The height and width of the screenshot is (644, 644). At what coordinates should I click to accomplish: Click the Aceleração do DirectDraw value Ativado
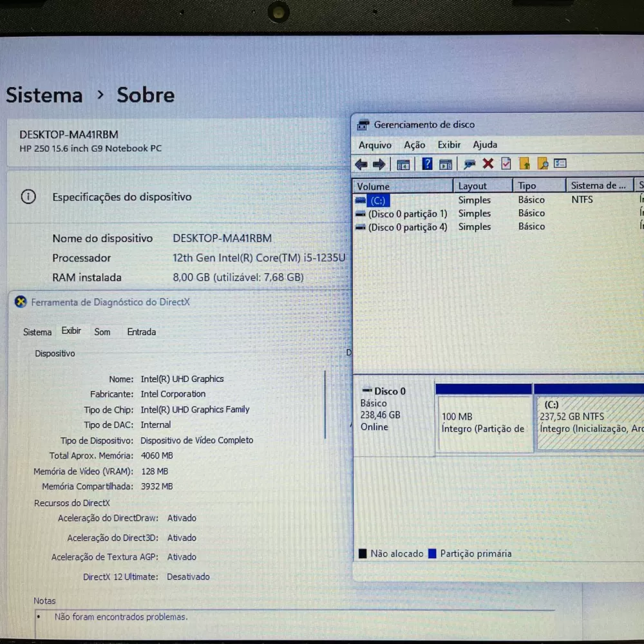point(182,518)
